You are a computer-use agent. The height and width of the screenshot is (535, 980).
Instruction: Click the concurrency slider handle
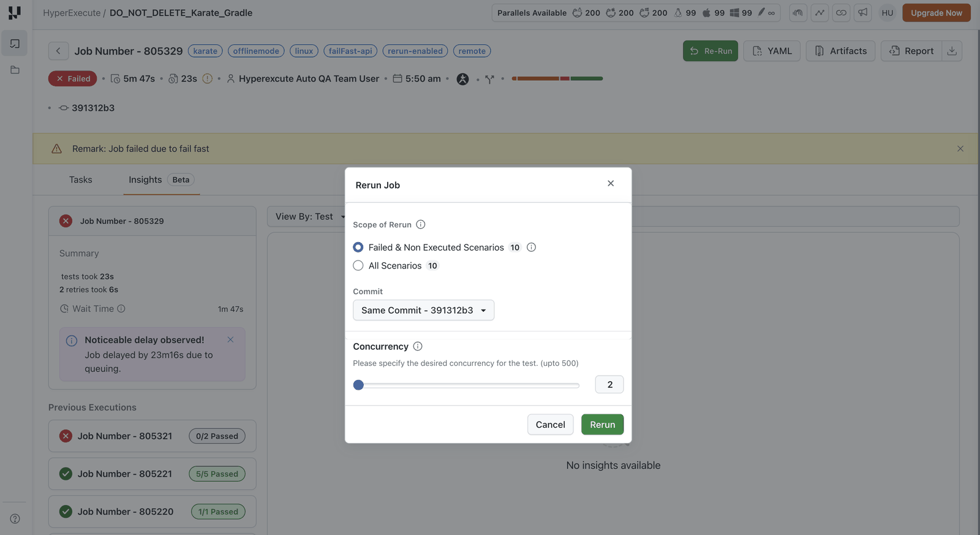359,385
